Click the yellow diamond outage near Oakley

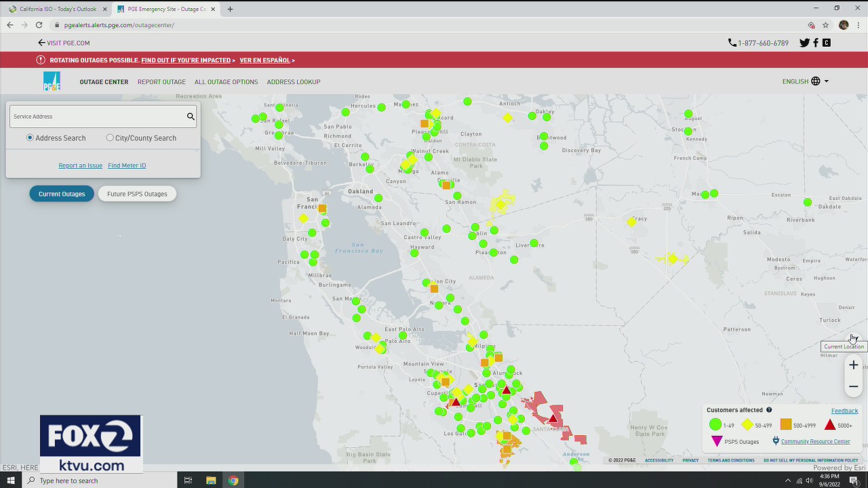[x=508, y=118]
